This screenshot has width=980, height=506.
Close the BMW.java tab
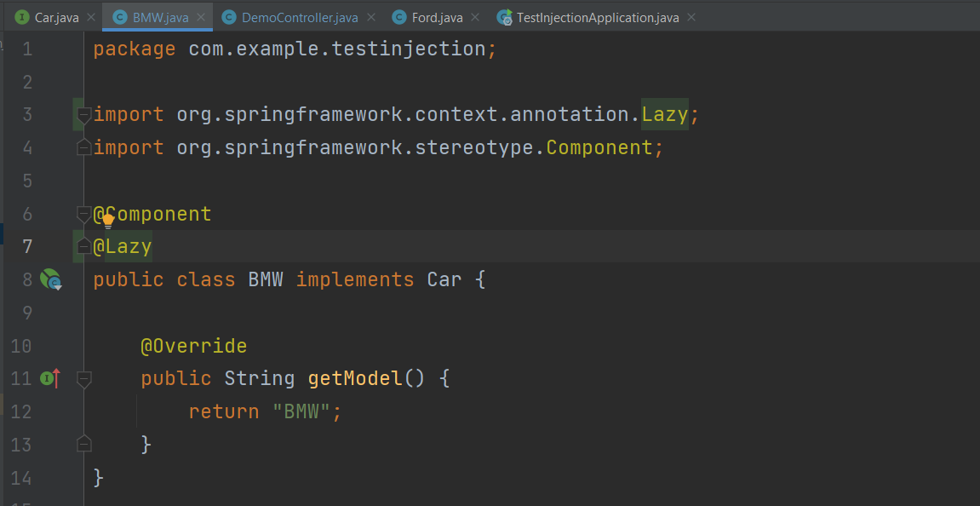[201, 18]
